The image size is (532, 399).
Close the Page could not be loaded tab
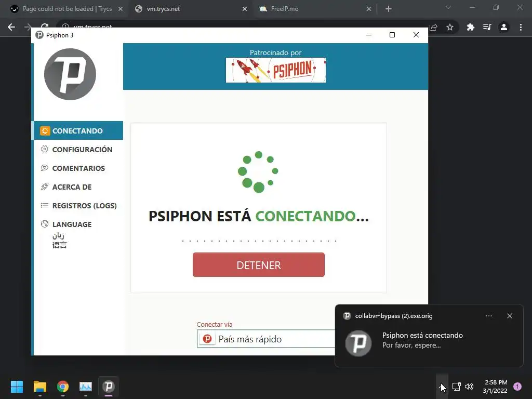point(121,9)
